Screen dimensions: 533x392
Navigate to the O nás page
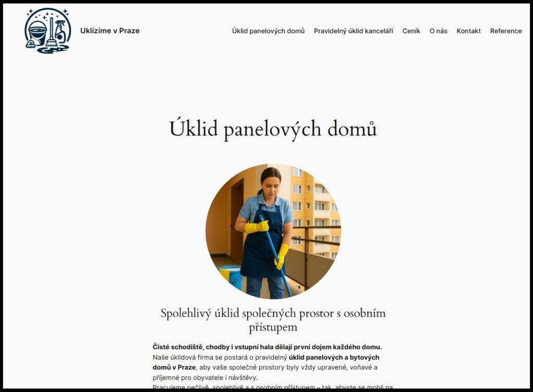438,31
